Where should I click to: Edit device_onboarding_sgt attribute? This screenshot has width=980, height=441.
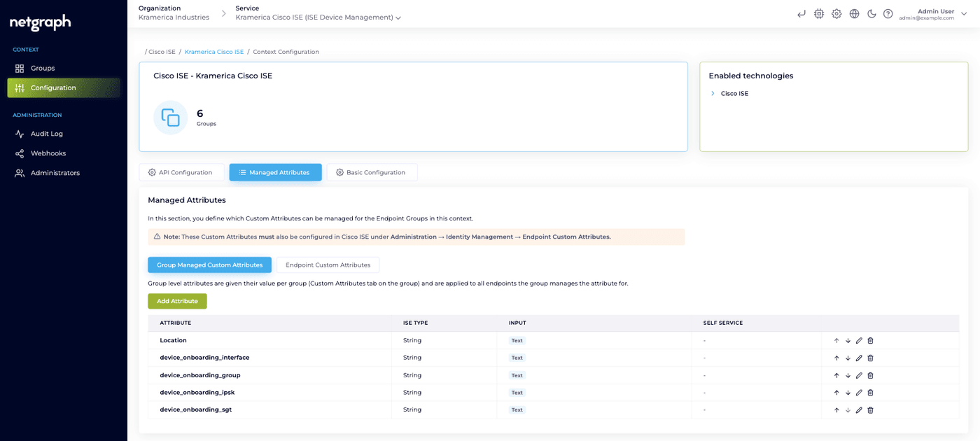point(859,410)
